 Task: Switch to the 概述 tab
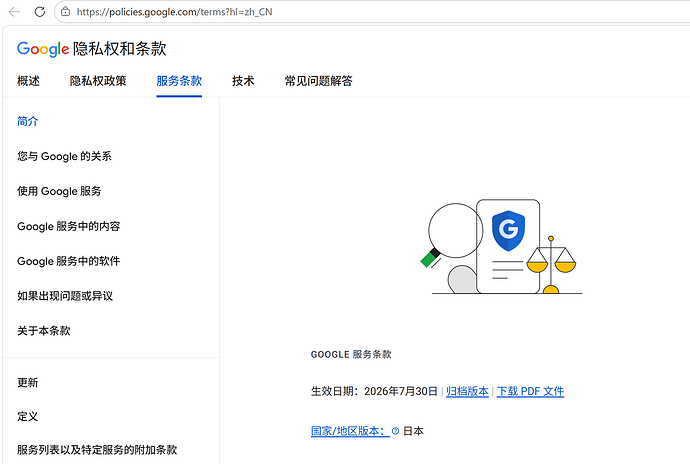(x=28, y=81)
